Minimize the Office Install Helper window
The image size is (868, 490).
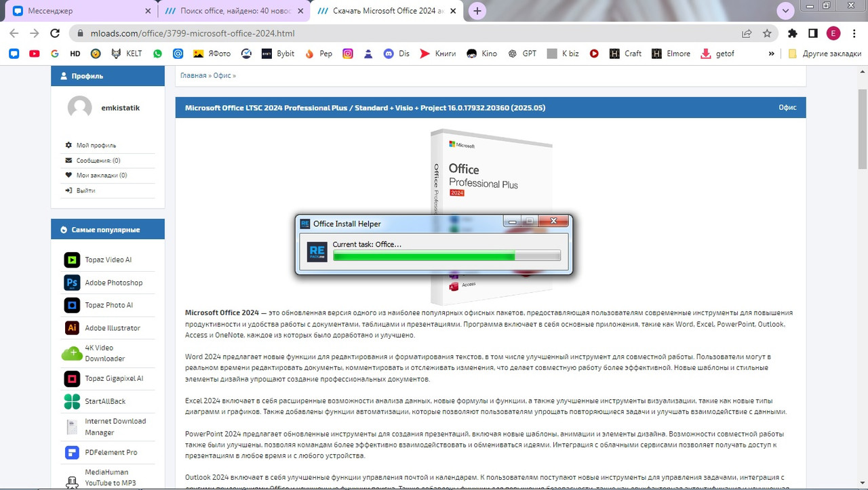click(x=512, y=221)
